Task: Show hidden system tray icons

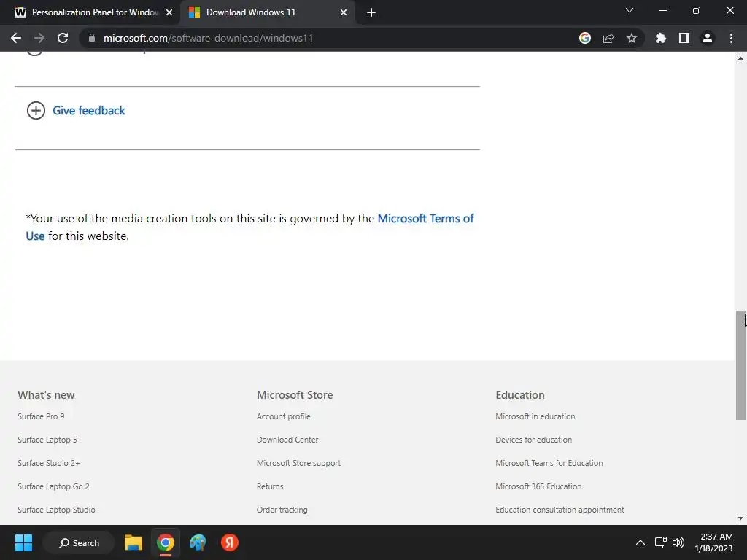Action: [x=640, y=542]
